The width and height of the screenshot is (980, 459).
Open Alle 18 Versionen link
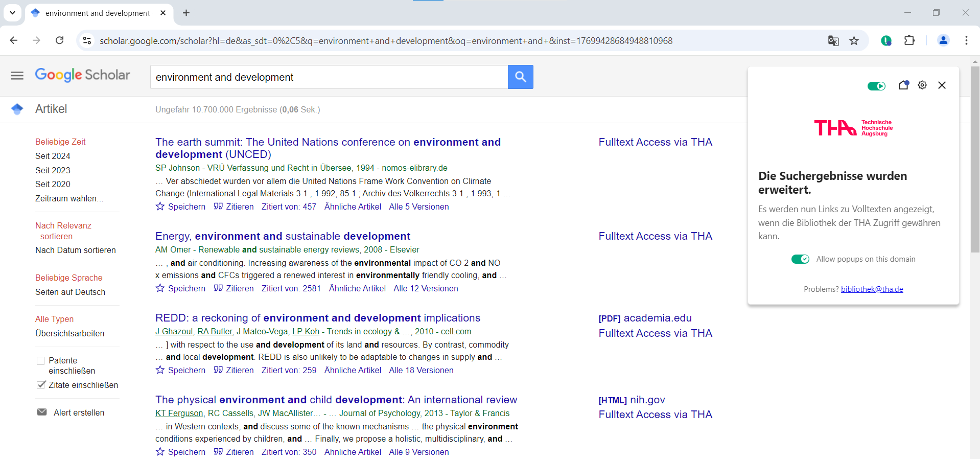click(421, 370)
